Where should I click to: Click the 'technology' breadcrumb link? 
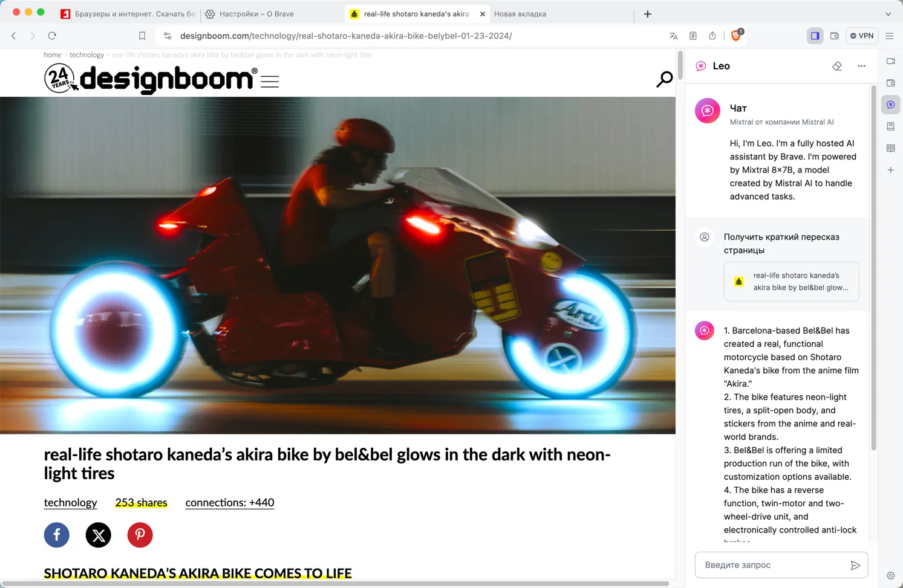(87, 55)
